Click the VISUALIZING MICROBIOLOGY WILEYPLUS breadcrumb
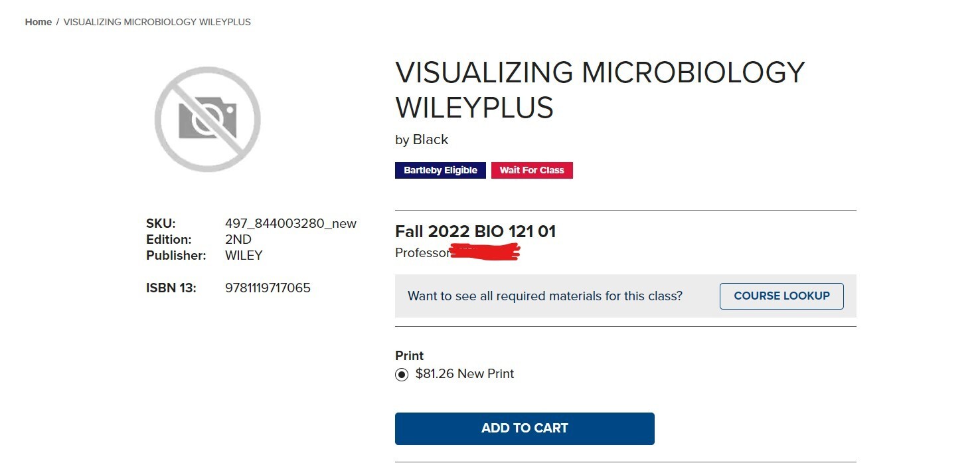 coord(157,21)
